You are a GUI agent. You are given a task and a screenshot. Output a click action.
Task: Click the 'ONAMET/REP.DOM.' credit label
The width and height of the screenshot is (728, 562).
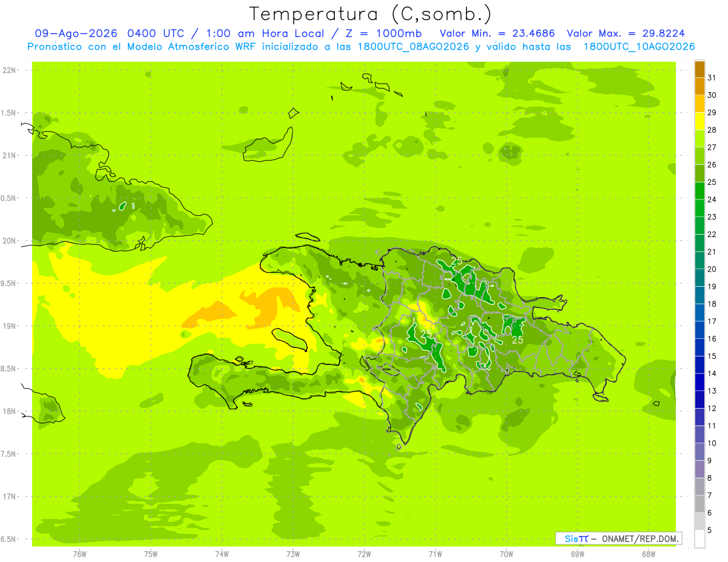pyautogui.click(x=640, y=538)
